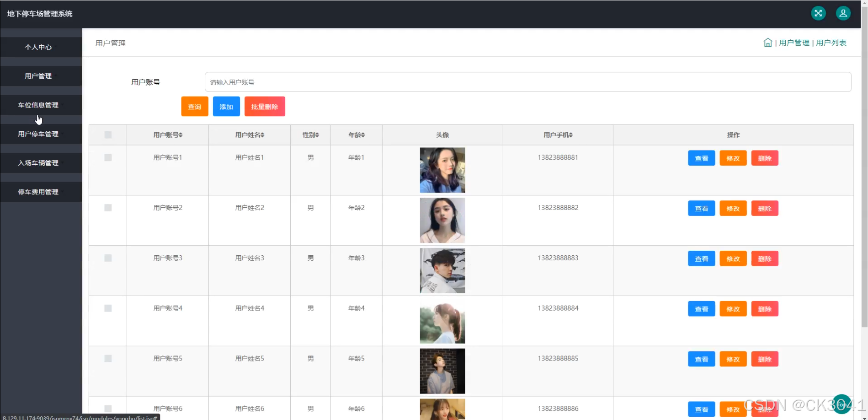Viewport: 868px width, 420px height.
Task: Check the box for 用户账号1 row
Action: point(108,157)
